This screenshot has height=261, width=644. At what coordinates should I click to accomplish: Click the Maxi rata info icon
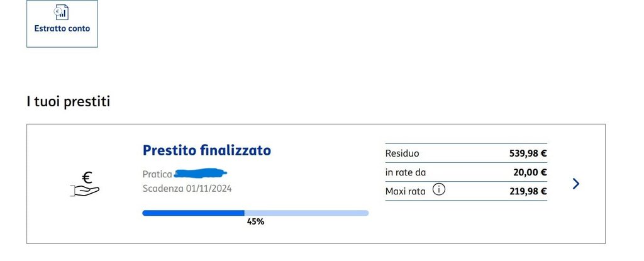[439, 191]
